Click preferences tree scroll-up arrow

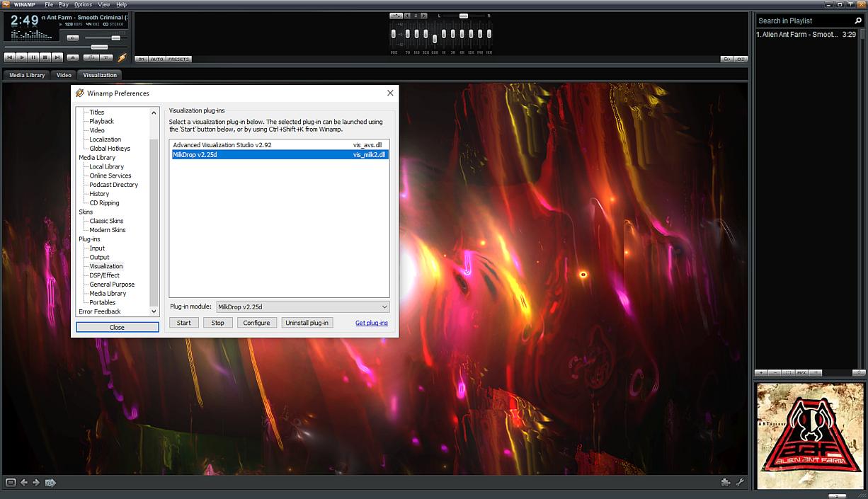pos(154,113)
